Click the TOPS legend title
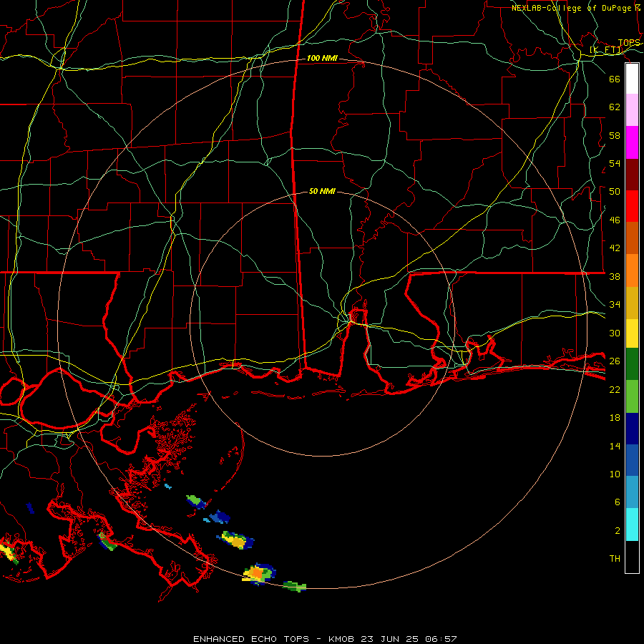Screen dimensions: 644x644 coord(629,43)
